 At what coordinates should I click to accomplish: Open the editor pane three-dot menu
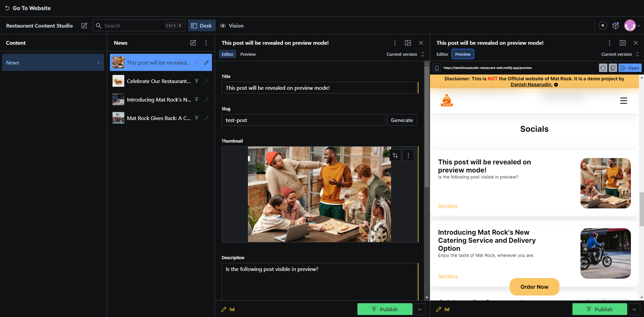pos(395,43)
